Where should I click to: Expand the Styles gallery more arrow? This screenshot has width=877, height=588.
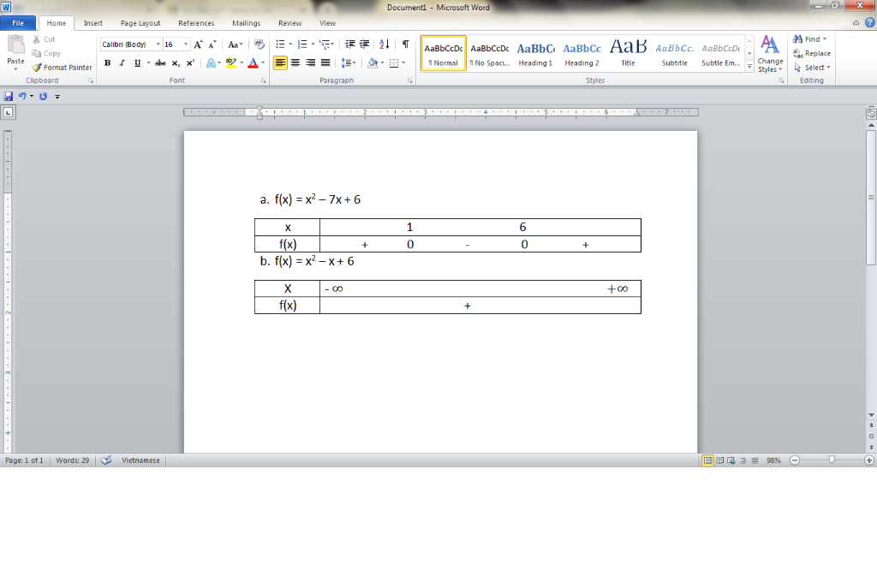pyautogui.click(x=750, y=67)
